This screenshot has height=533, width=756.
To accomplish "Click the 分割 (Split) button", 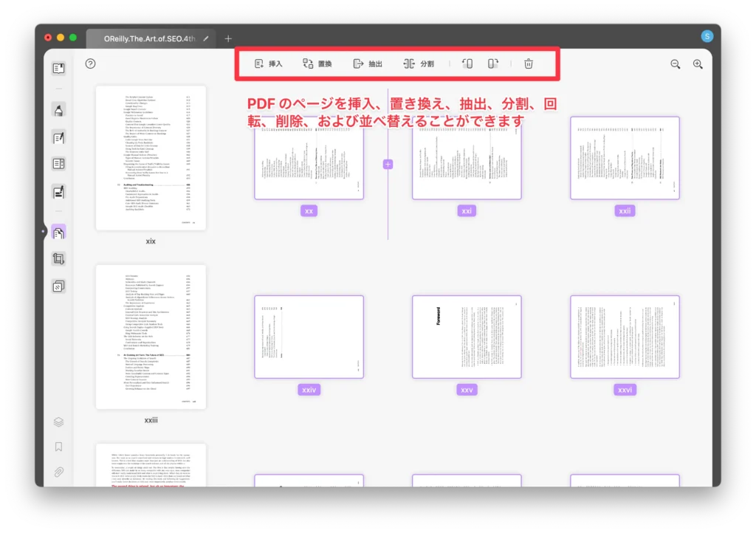I will [419, 64].
